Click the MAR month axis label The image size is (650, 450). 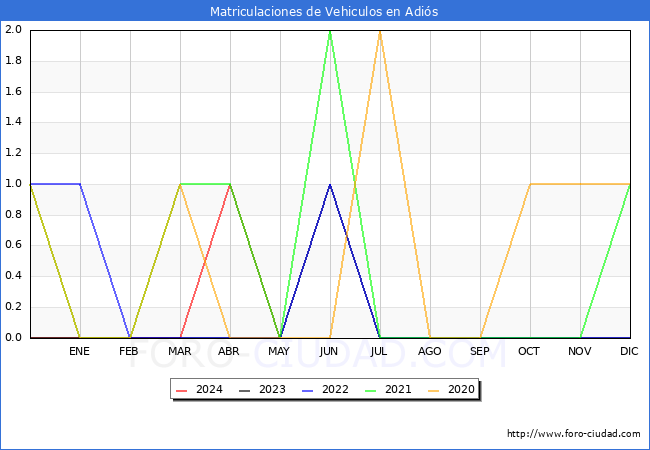(179, 351)
